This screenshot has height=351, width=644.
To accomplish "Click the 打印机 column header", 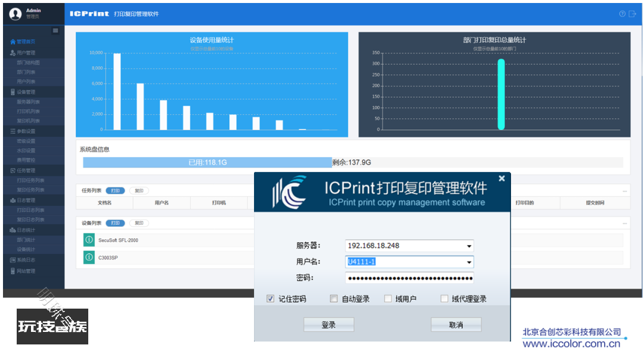I will tap(219, 202).
